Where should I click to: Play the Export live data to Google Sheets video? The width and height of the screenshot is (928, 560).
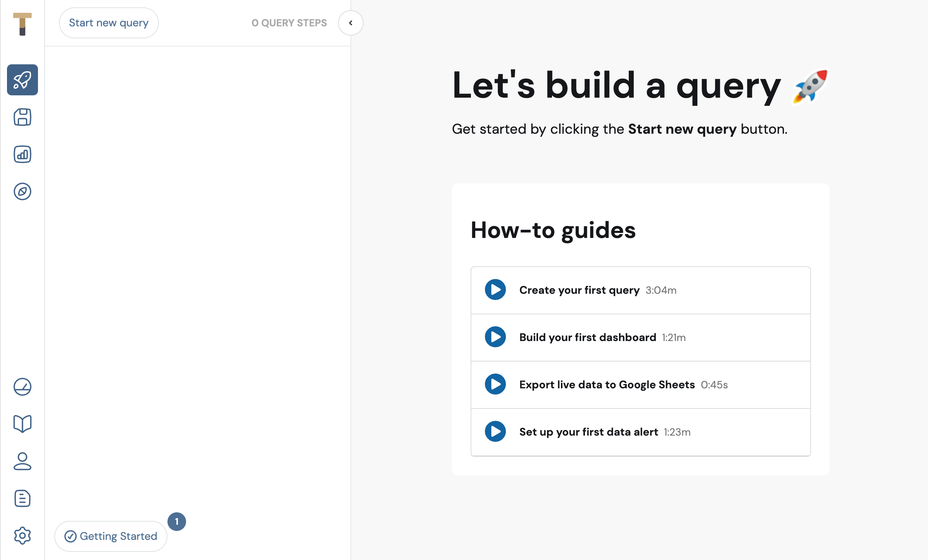(495, 384)
